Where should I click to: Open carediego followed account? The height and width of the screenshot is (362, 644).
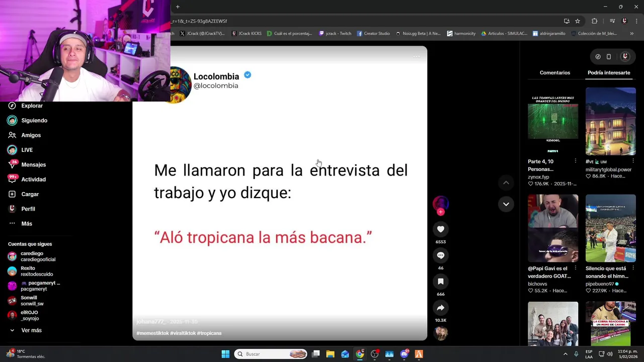[x=31, y=256]
